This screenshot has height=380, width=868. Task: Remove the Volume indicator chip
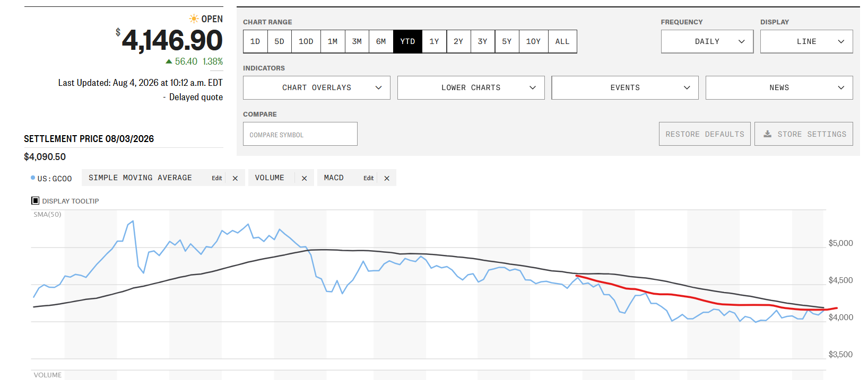click(x=304, y=178)
